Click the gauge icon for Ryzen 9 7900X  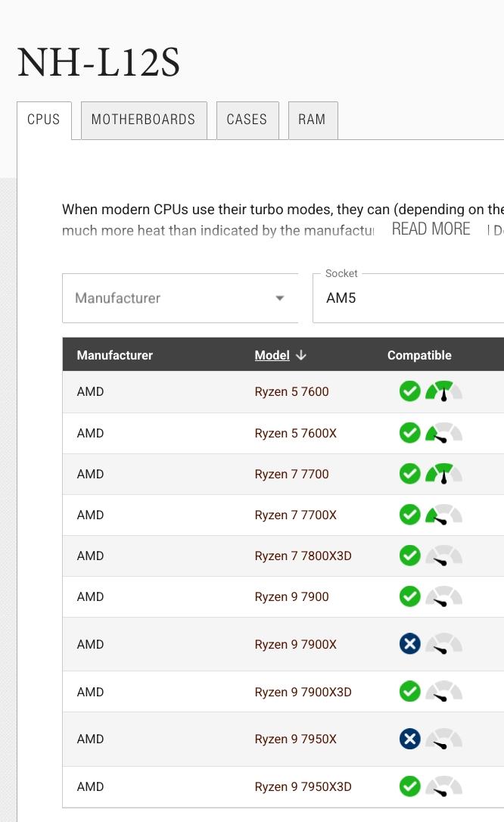443,644
